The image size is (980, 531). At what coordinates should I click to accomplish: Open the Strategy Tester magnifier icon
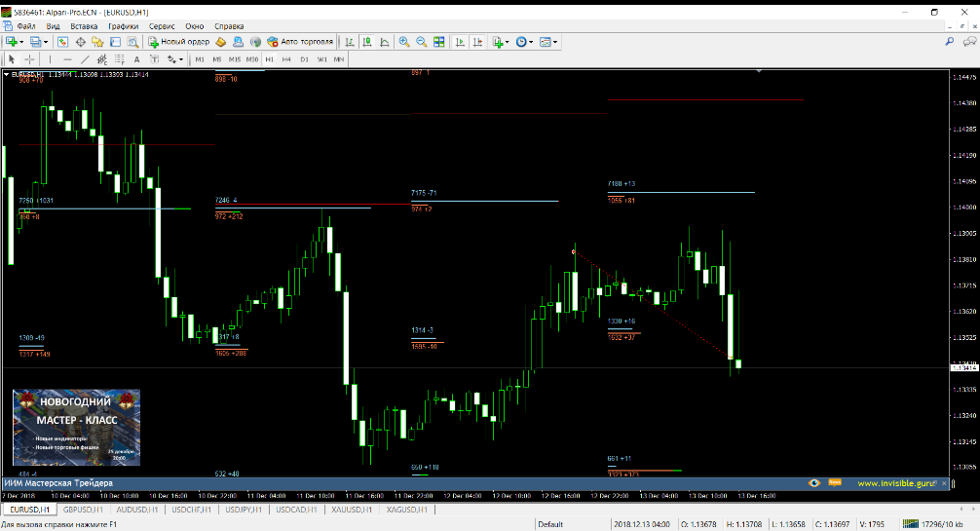click(x=132, y=42)
